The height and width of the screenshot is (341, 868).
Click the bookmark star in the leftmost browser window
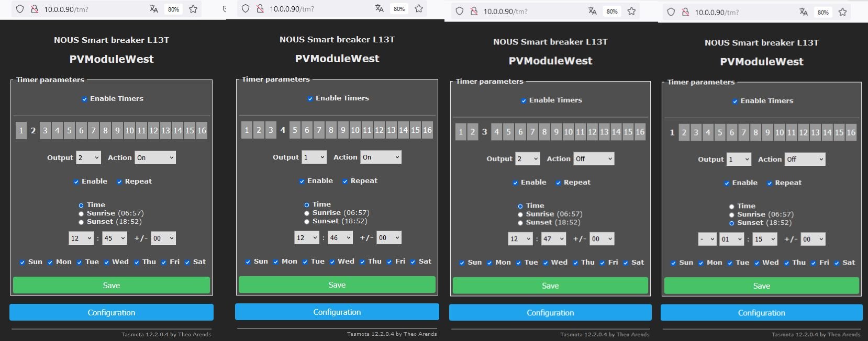click(193, 9)
